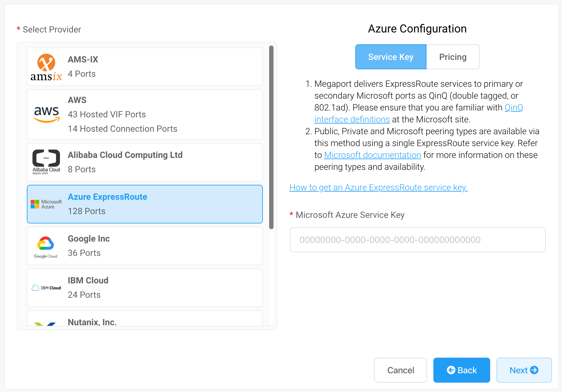Click the Microsoft Azure logo

(x=46, y=204)
